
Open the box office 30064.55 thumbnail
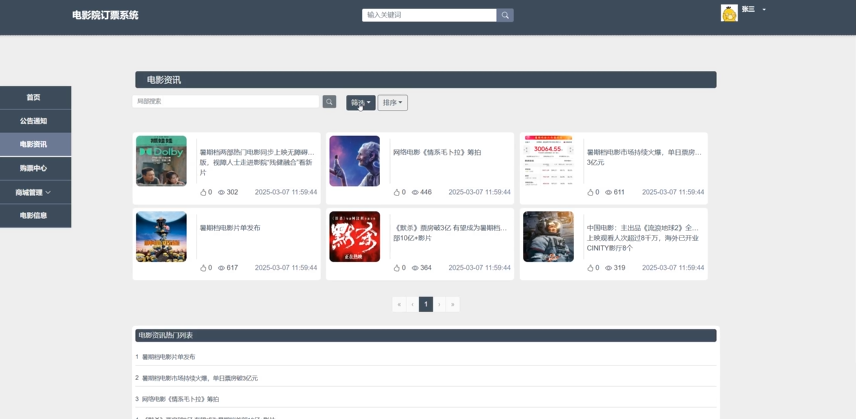[548, 161]
